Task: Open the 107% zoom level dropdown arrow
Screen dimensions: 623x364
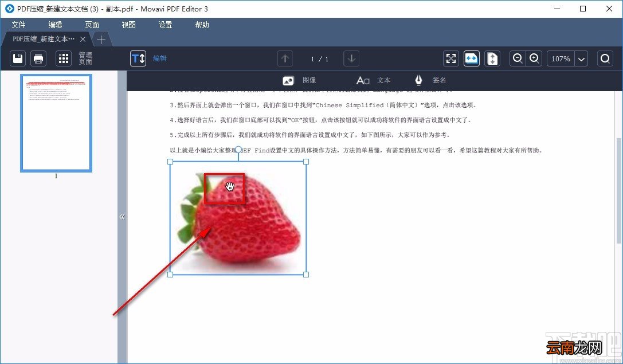Action: (x=581, y=59)
